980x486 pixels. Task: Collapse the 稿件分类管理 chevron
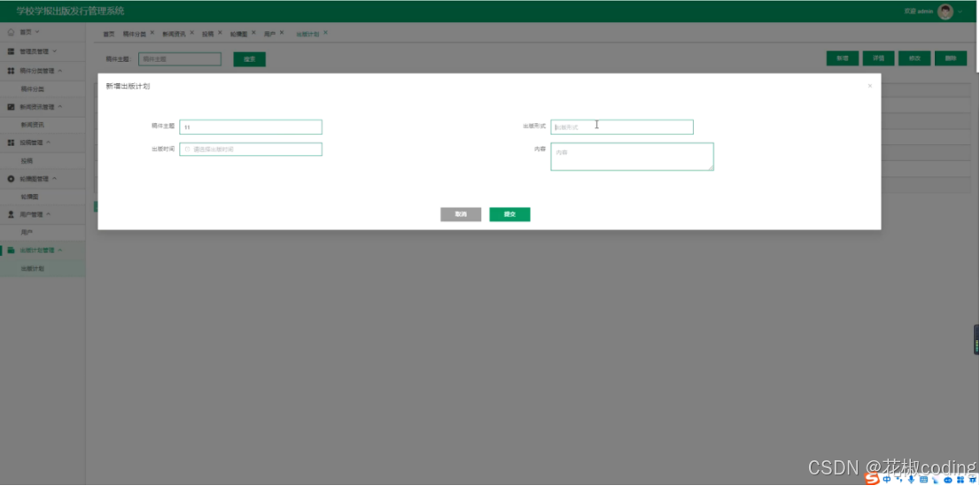pos(60,71)
